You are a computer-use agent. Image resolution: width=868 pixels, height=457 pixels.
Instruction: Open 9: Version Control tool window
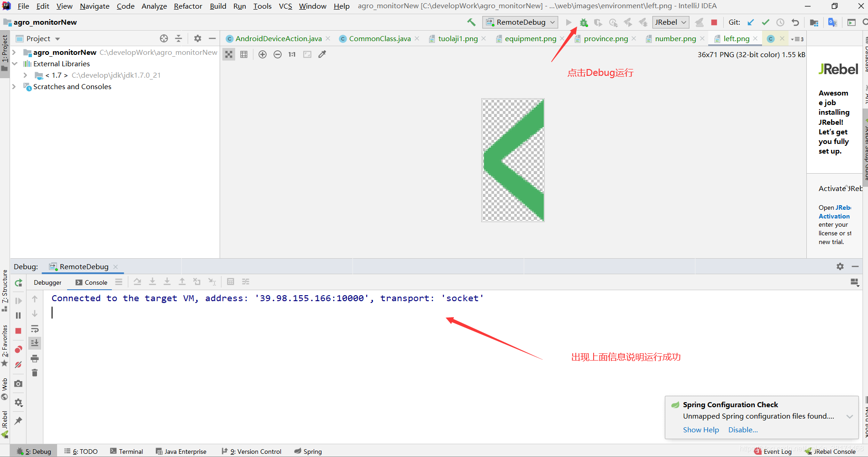tap(252, 452)
